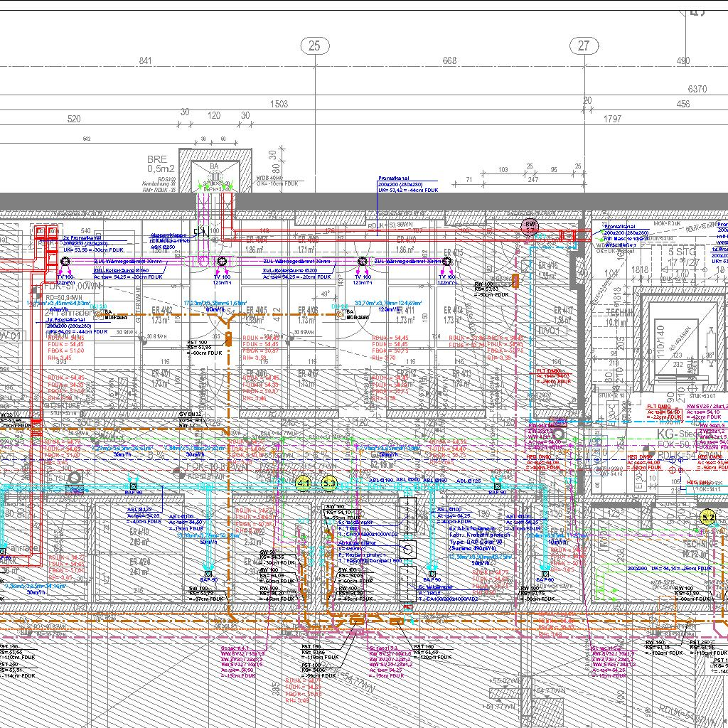This screenshot has width=728, height=728.
Task: Select the green circle marker 4.1
Action: pyautogui.click(x=304, y=484)
